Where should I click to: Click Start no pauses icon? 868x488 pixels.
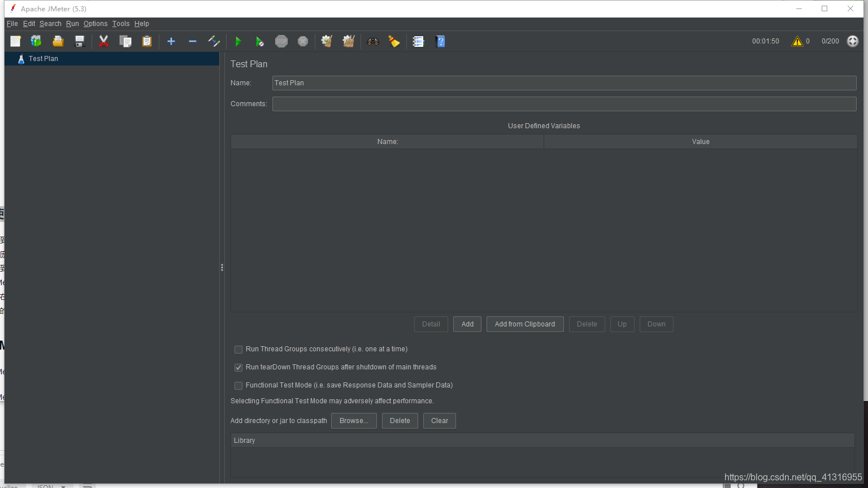tap(259, 41)
